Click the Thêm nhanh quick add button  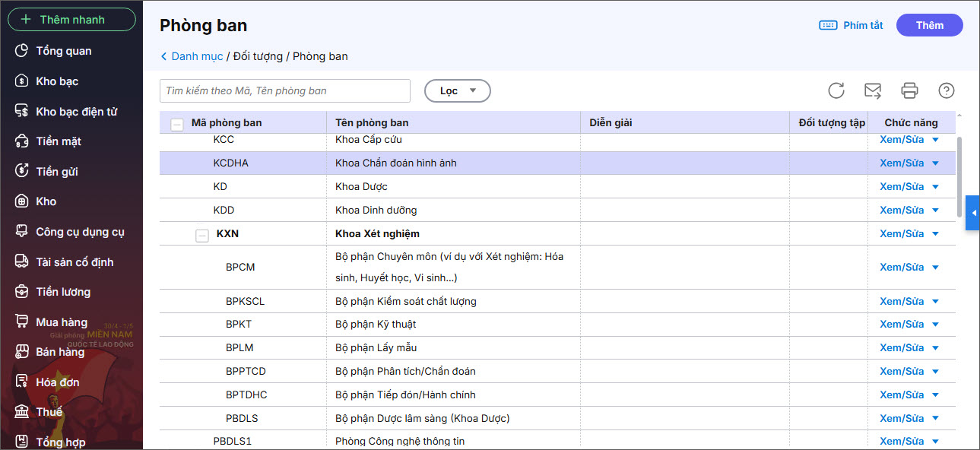pyautogui.click(x=71, y=20)
